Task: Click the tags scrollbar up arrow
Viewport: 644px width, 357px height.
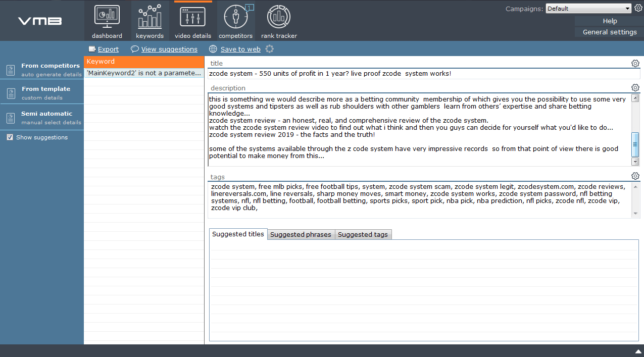Action: click(635, 186)
